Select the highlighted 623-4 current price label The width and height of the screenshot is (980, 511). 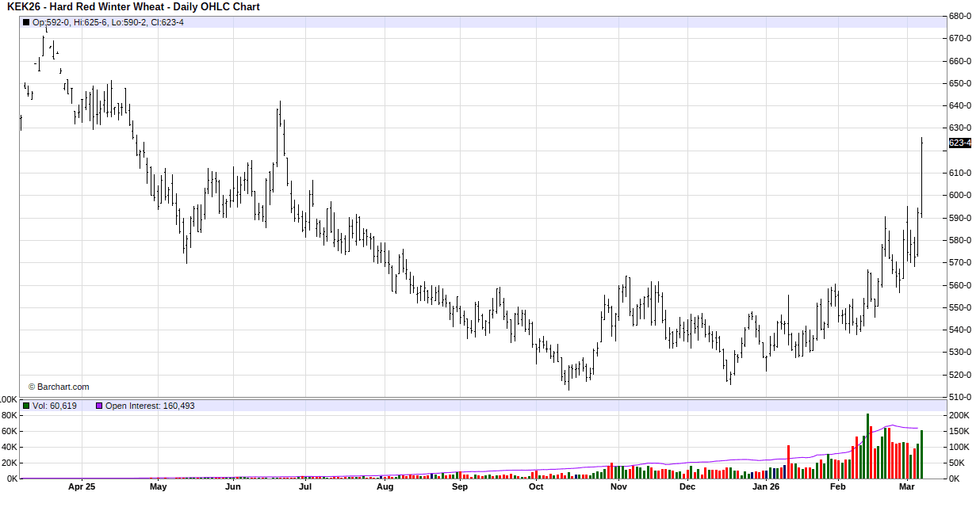click(x=960, y=143)
